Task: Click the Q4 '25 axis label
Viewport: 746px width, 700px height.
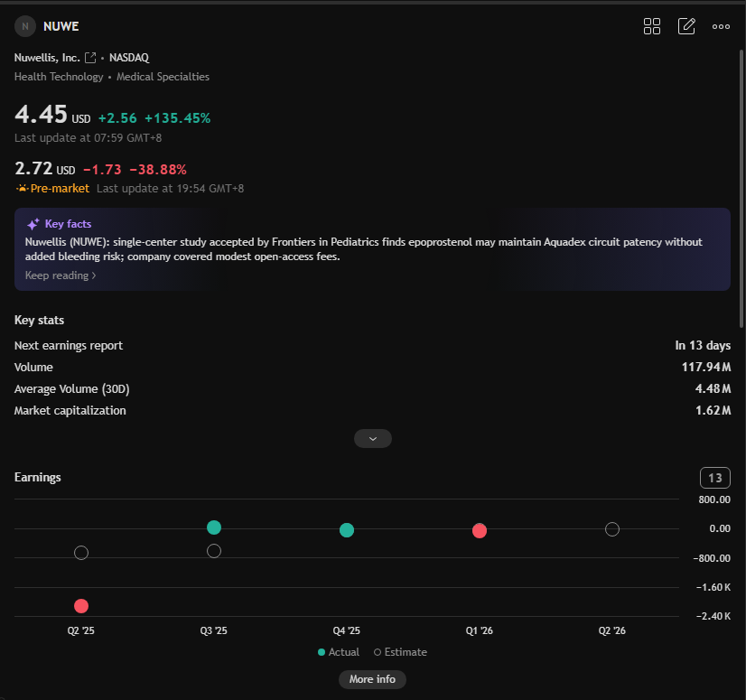Action: pyautogui.click(x=347, y=630)
